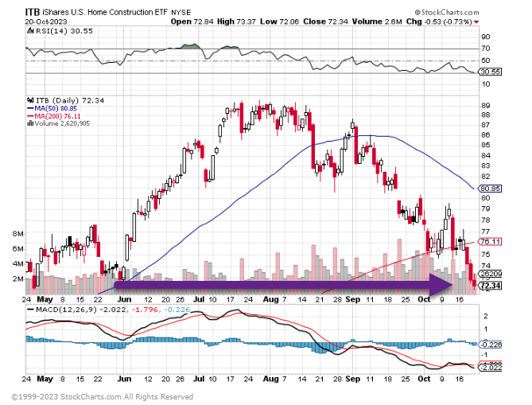Click the Jul label under the MACD panel
532x405 pixels.
pos(199,379)
